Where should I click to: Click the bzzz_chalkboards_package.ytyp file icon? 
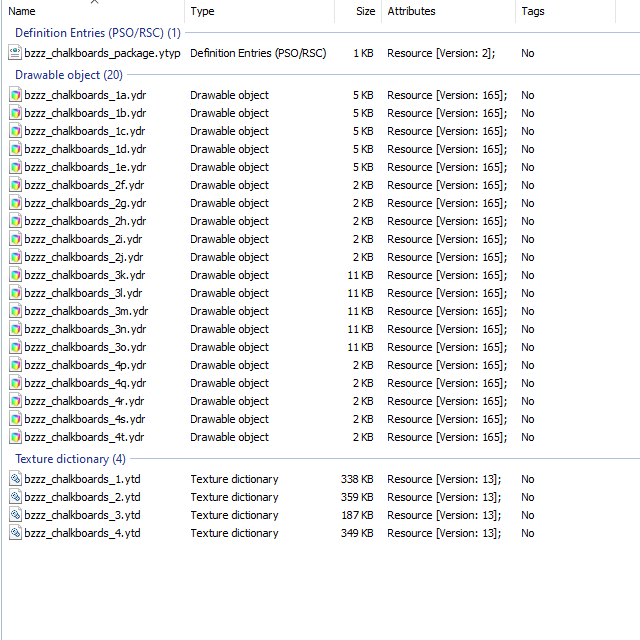15,53
